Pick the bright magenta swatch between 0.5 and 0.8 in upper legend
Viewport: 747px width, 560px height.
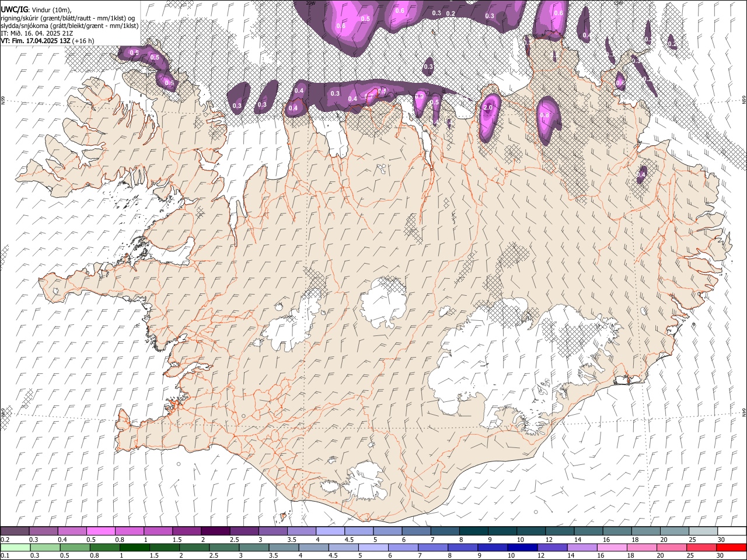pos(101,531)
